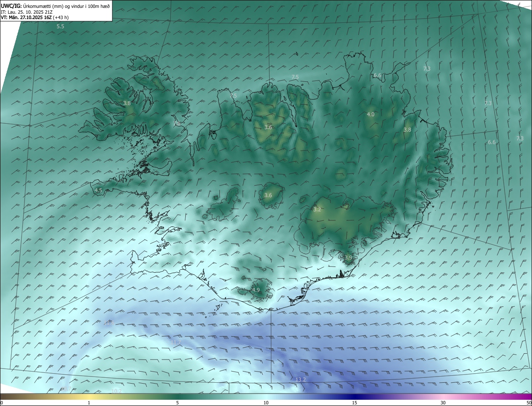532x406 pixels.
Task: Click the 5 tick on the colorbar
Action: point(177,403)
